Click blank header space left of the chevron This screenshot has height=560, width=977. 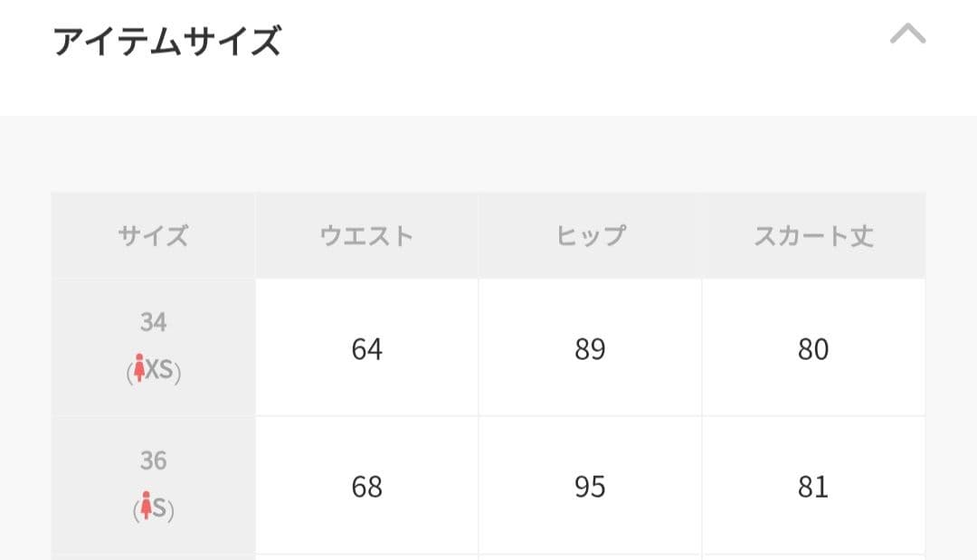click(x=588, y=42)
